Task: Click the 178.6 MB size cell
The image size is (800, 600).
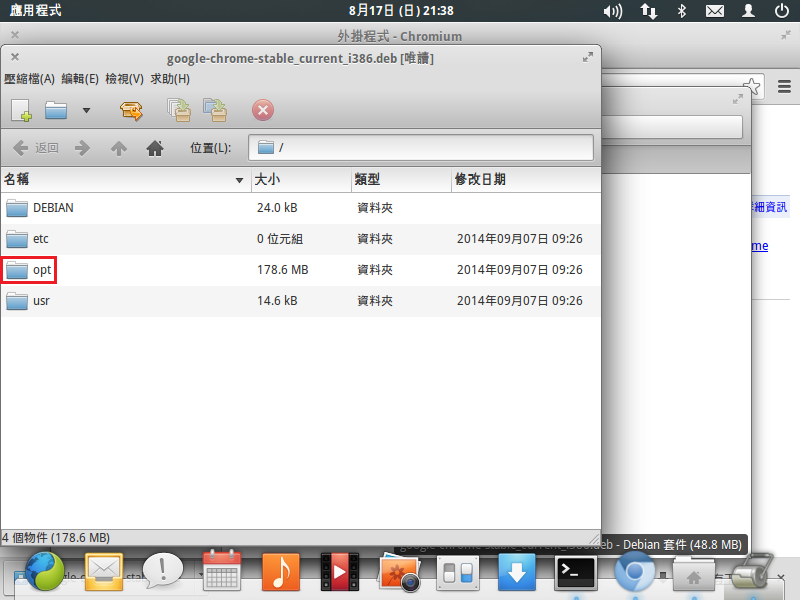Action: [283, 270]
